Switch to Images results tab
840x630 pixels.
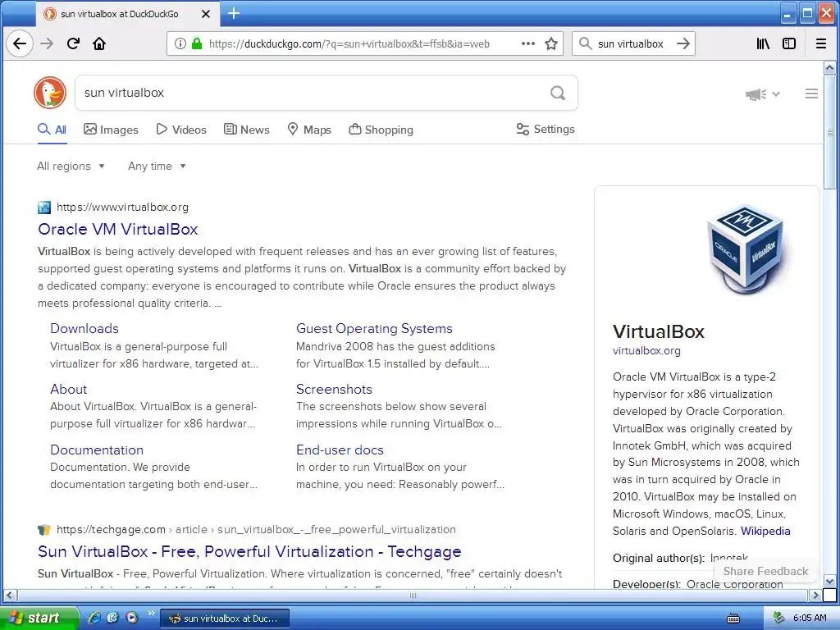[x=111, y=130]
